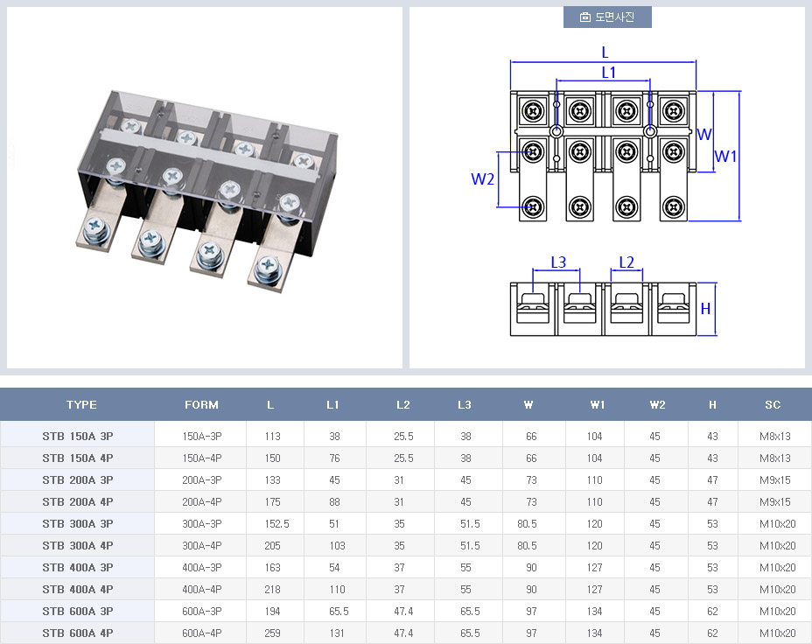812x644 pixels.
Task: Click the 150A-4P form cell
Action: pyautogui.click(x=202, y=458)
